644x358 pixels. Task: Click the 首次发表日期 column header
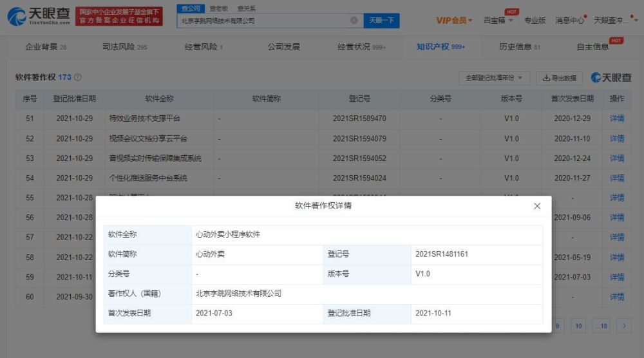[572, 99]
